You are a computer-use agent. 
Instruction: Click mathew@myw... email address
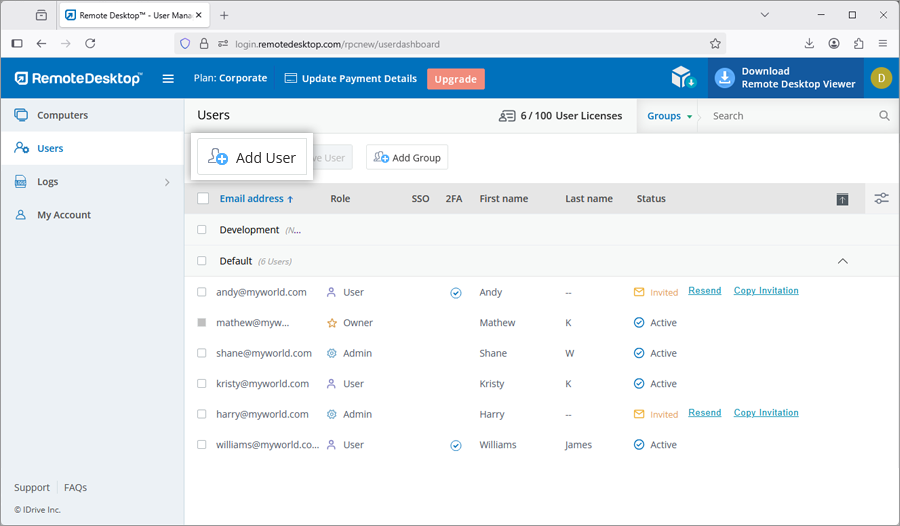click(253, 323)
